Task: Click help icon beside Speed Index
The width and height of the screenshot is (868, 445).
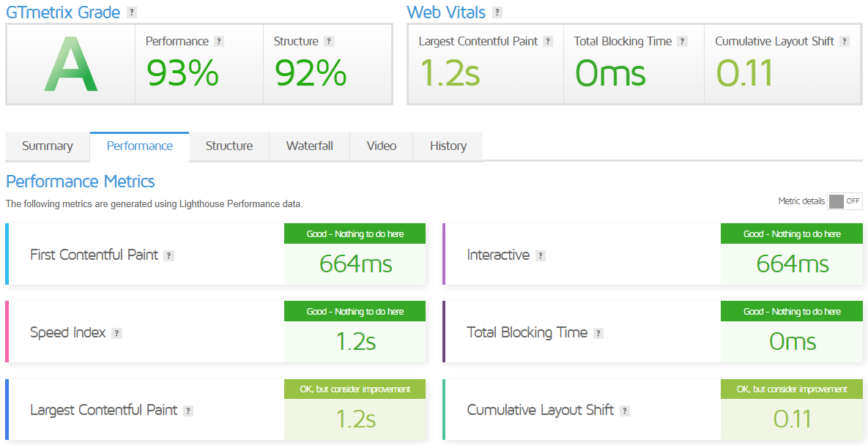Action: (116, 333)
